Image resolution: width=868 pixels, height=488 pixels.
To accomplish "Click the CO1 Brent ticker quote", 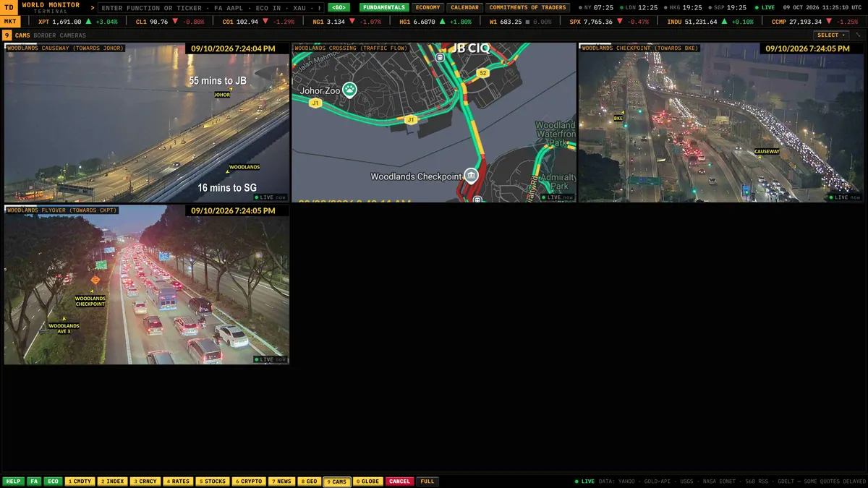I will pos(258,22).
